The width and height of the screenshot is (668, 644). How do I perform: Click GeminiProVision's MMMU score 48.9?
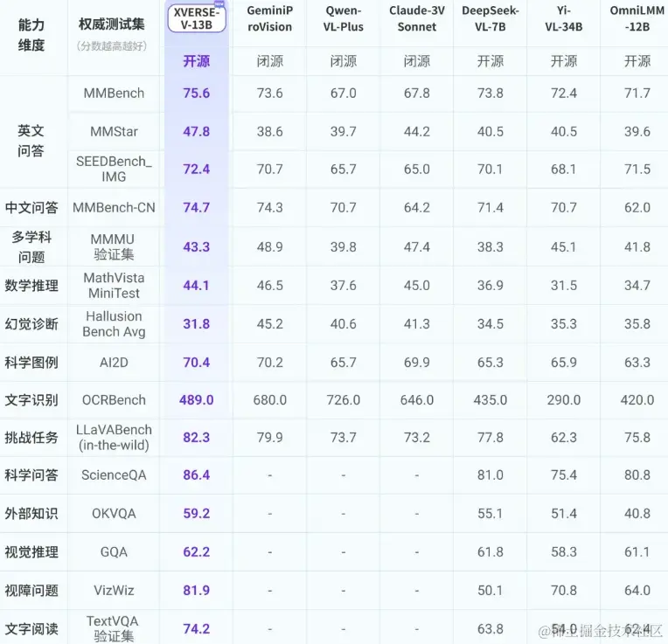pyautogui.click(x=269, y=247)
